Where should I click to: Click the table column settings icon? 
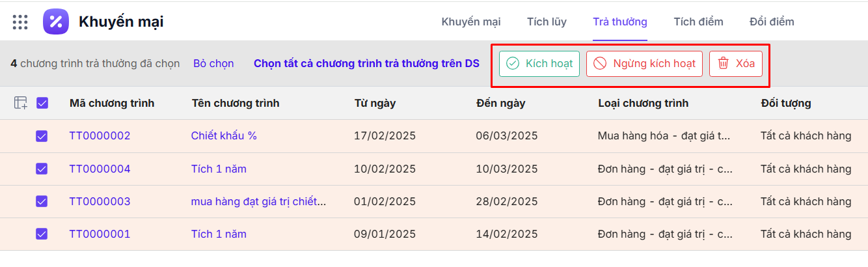pyautogui.click(x=21, y=103)
